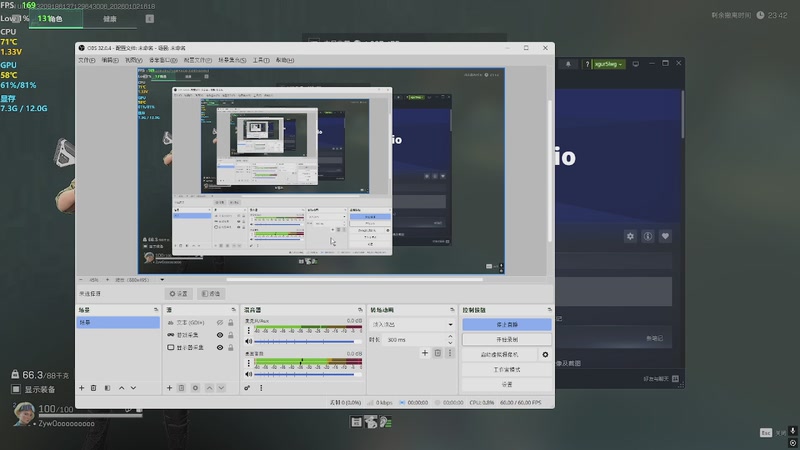The height and width of the screenshot is (450, 800).
Task: Add a new scene with plus icon
Action: click(x=82, y=388)
